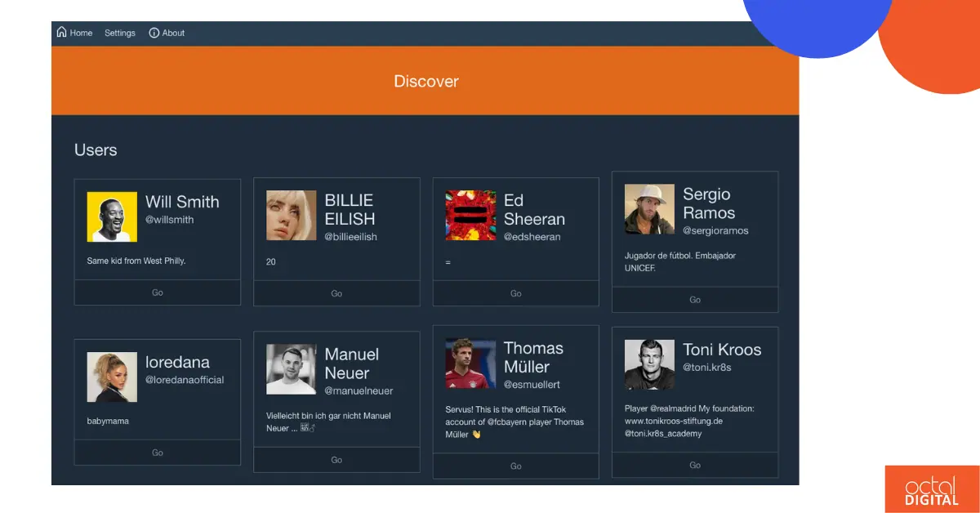Viewport: 980px width, 513px height.
Task: Click Go button under loredana
Action: click(x=158, y=453)
